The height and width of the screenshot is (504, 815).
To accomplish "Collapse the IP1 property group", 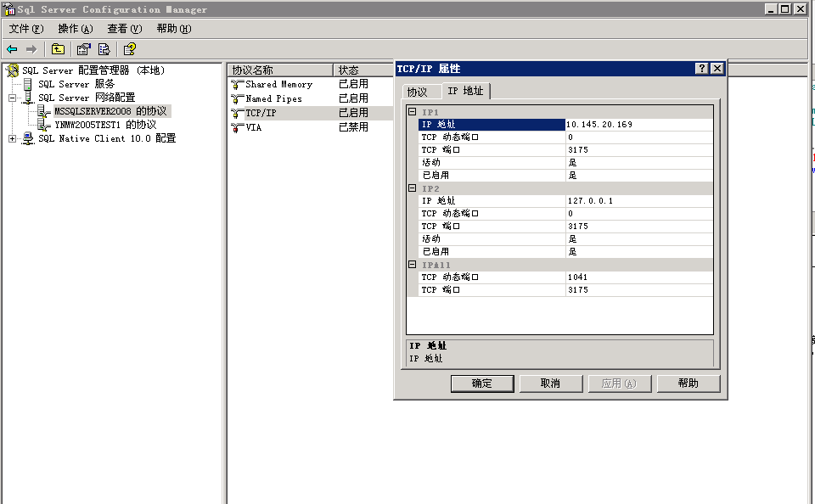I will (x=413, y=112).
